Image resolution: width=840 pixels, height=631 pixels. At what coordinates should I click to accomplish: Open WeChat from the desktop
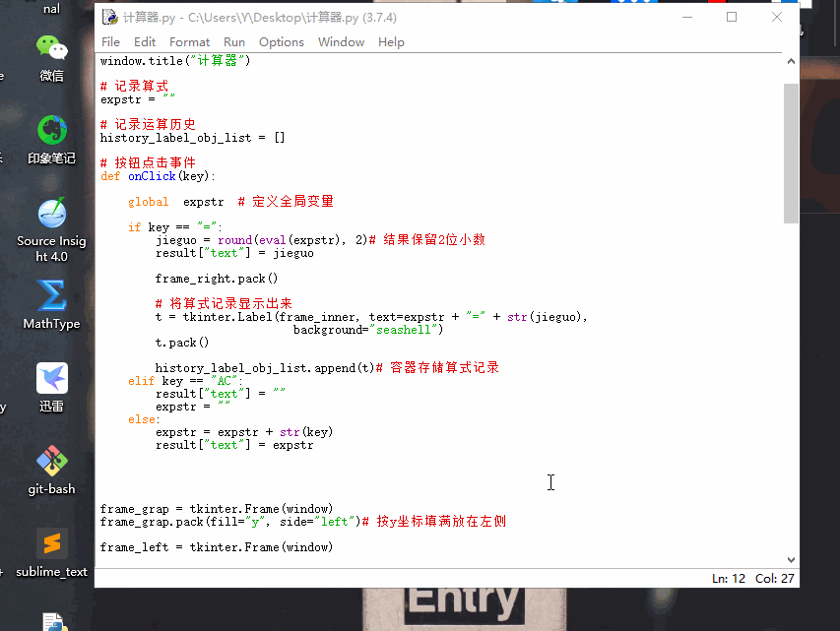(x=50, y=47)
